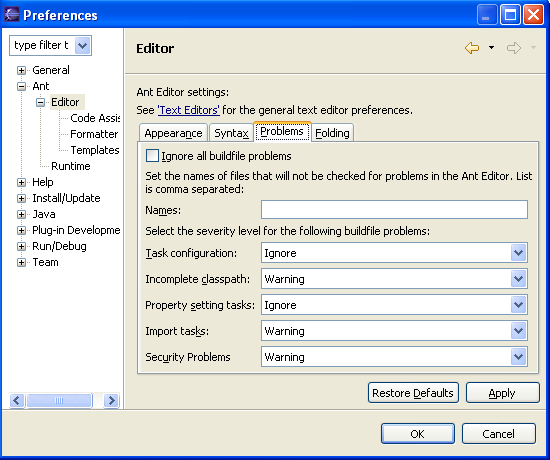Select Templates in the tree
The height and width of the screenshot is (460, 550).
click(95, 150)
